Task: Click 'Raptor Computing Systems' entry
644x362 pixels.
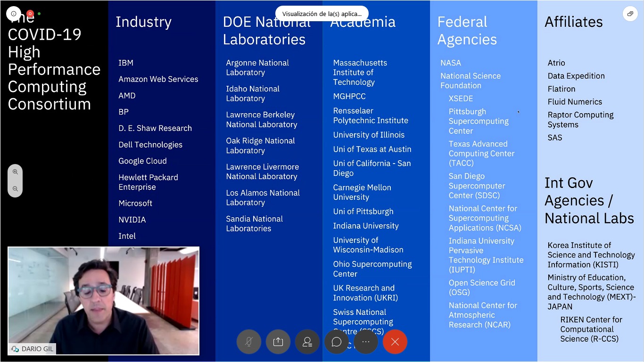Action: [580, 120]
